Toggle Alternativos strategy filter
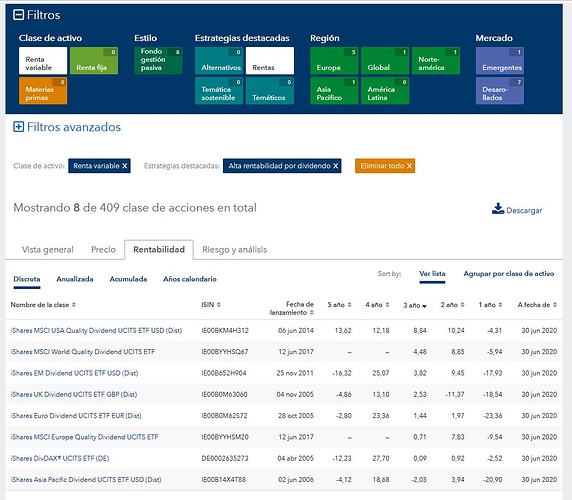Screen dimensions: 572x500 pos(219,61)
